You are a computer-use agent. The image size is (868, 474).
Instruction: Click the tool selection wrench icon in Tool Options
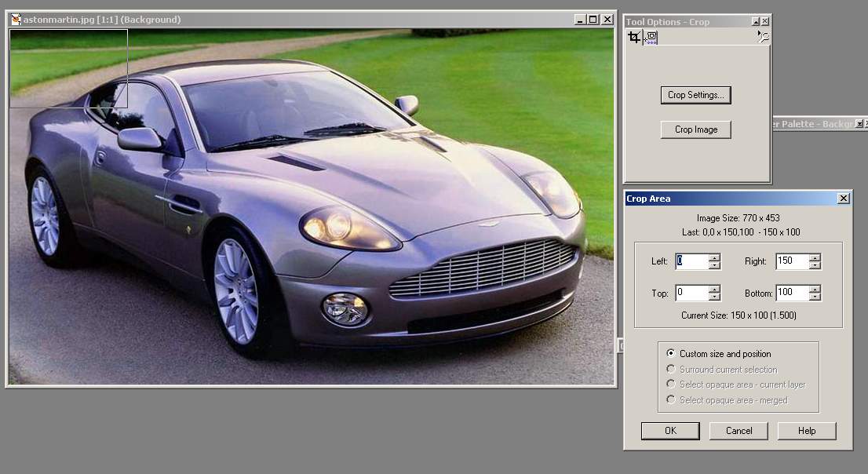click(763, 37)
